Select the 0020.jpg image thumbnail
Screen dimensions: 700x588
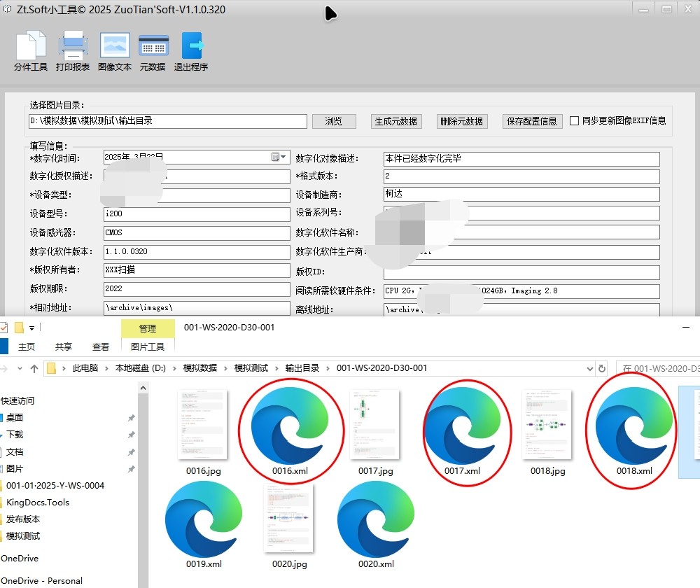[290, 519]
